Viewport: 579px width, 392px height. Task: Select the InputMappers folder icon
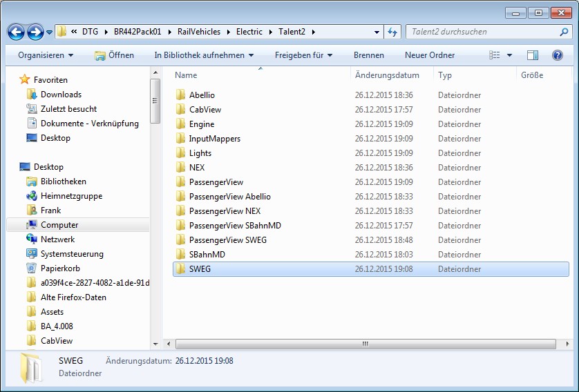[180, 138]
